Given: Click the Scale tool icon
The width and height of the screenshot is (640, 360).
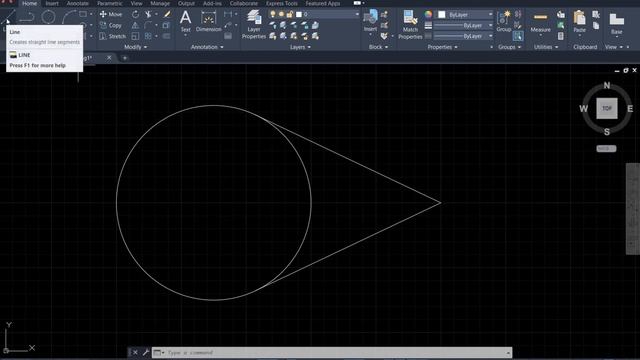Looking at the screenshot, I should pos(135,36).
